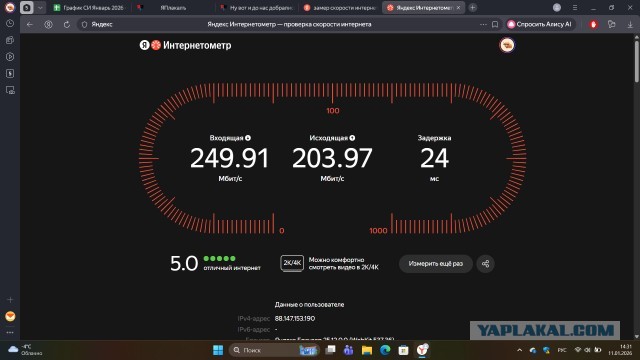Viewport: 640px width, 360px height.
Task: Open Task View on the taskbar
Action: click(x=330, y=350)
